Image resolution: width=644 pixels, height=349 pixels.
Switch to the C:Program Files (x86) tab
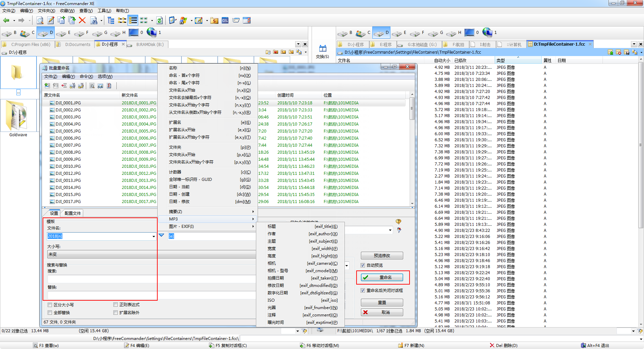click(28, 44)
